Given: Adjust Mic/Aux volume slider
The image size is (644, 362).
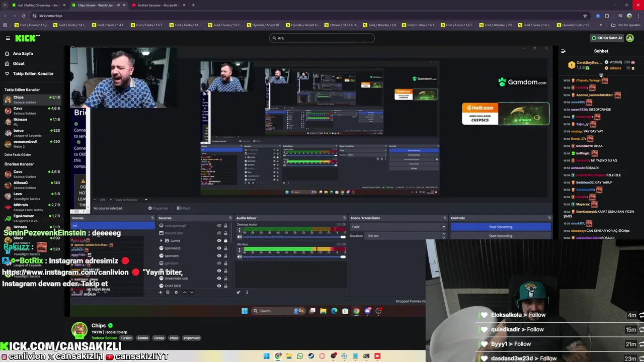Looking at the screenshot, I should click(x=294, y=256).
